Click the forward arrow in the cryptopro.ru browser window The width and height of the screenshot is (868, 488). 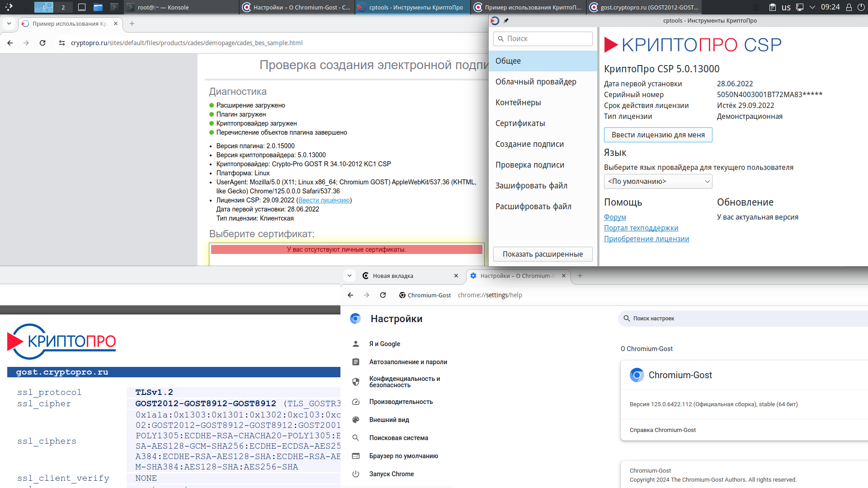pyautogui.click(x=26, y=43)
